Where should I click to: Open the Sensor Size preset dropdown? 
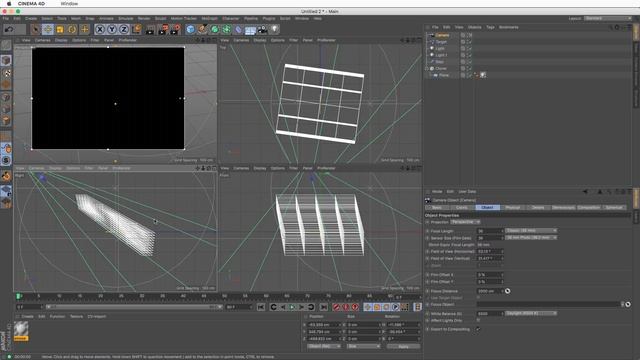pyautogui.click(x=531, y=238)
